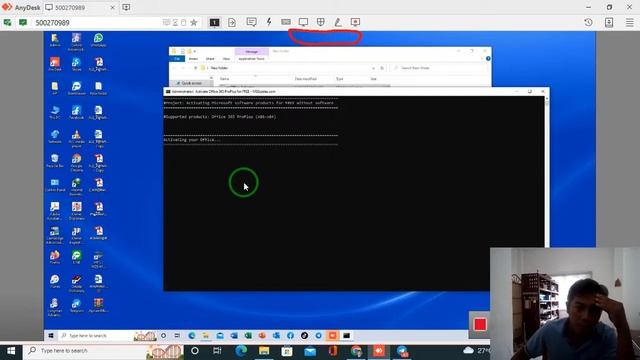
Task: Click Explorer help question mark icon
Action: click(x=488, y=59)
